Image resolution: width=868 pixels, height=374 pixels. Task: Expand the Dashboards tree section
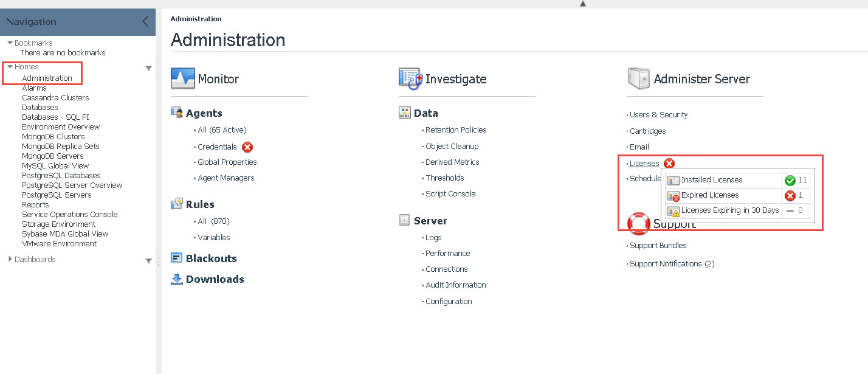pos(10,259)
